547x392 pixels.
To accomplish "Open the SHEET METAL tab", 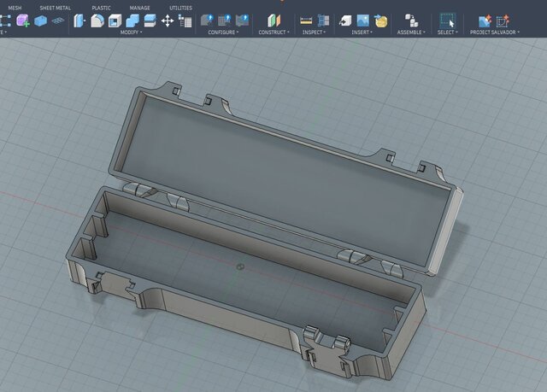I will (55, 8).
